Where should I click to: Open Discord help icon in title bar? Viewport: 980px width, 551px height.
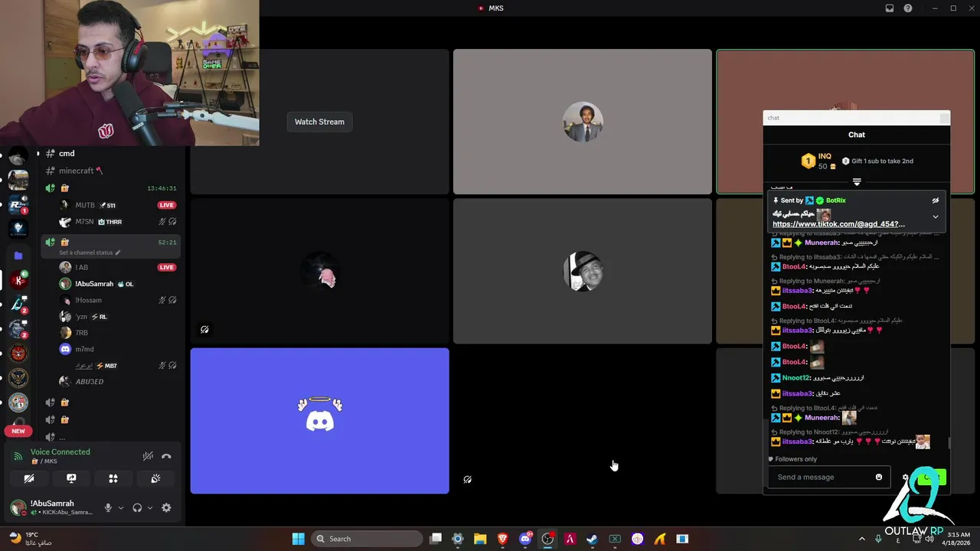pos(908,8)
